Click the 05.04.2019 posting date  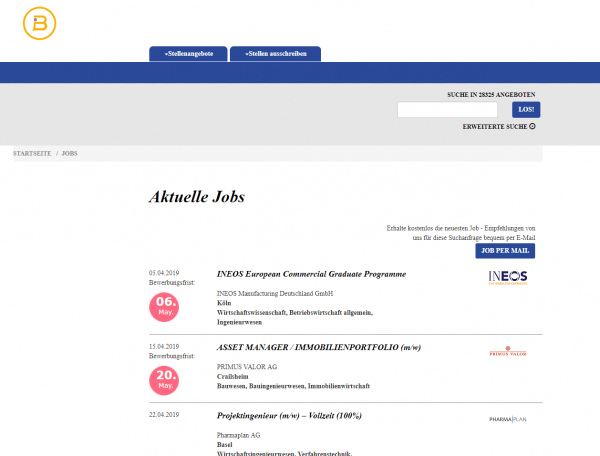(164, 273)
